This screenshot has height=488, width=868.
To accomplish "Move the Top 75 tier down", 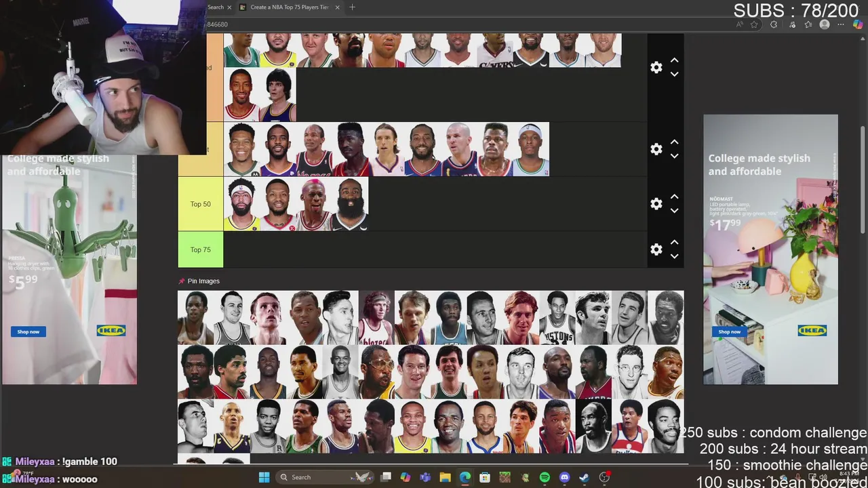I will point(674,256).
